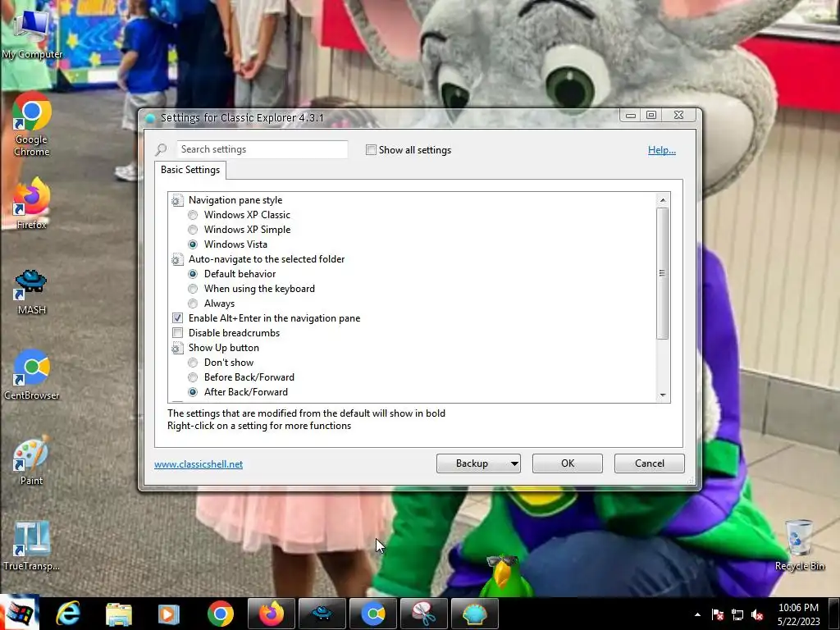Click Navigation pane style gear icon
The width and height of the screenshot is (840, 630).
[x=177, y=200]
